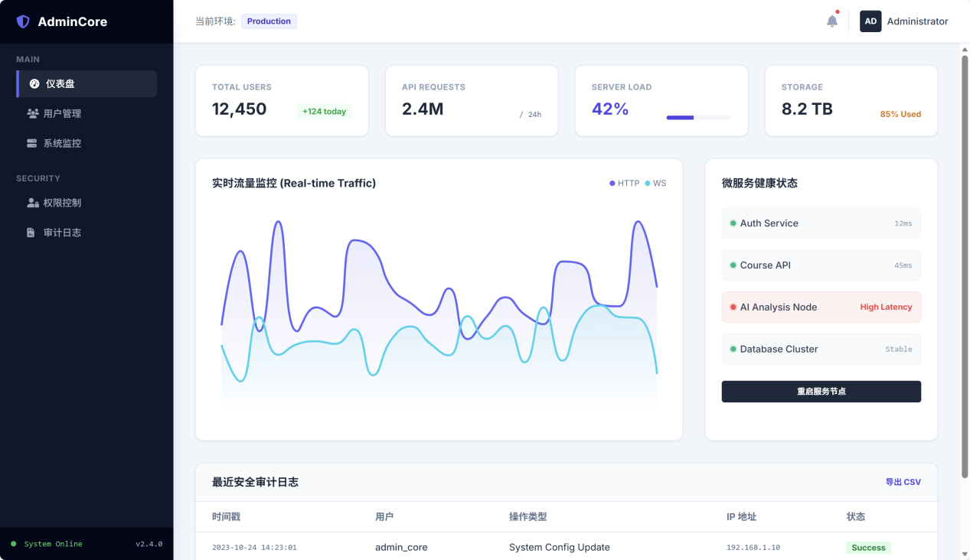Open the Administrator account menu
This screenshot has width=970, height=560.
click(917, 21)
